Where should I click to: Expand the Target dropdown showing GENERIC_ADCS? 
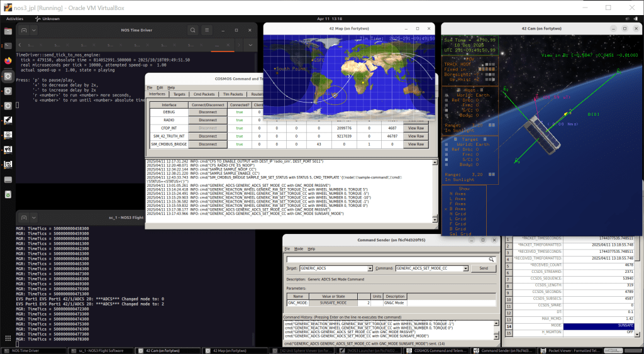pyautogui.click(x=369, y=268)
